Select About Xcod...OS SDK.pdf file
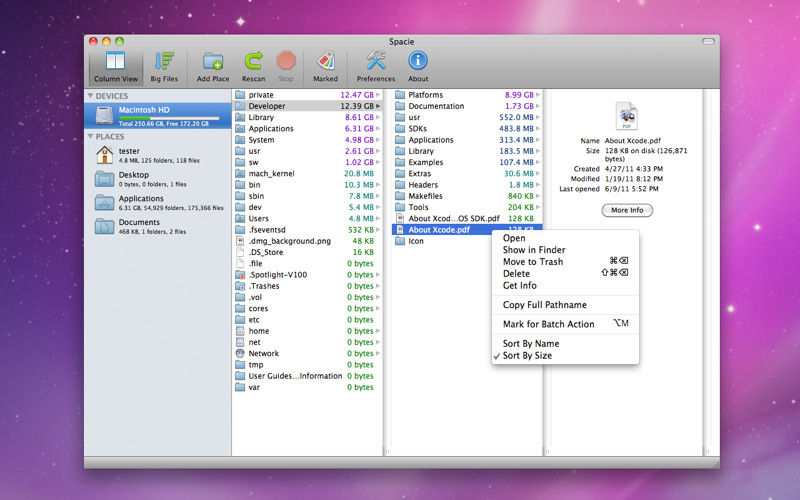800x500 pixels. coord(467,218)
